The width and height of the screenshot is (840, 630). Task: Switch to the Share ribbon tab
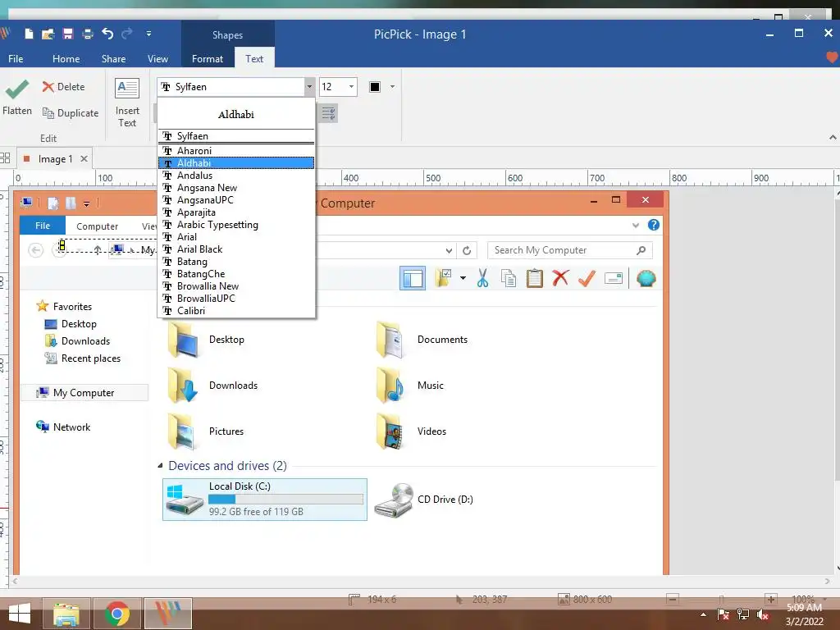tap(113, 59)
